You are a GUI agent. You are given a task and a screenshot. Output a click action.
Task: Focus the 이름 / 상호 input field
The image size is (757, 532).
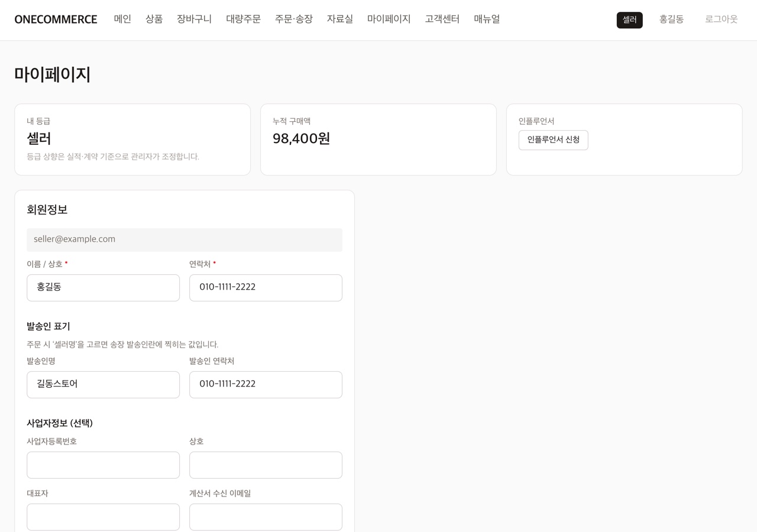tap(103, 288)
